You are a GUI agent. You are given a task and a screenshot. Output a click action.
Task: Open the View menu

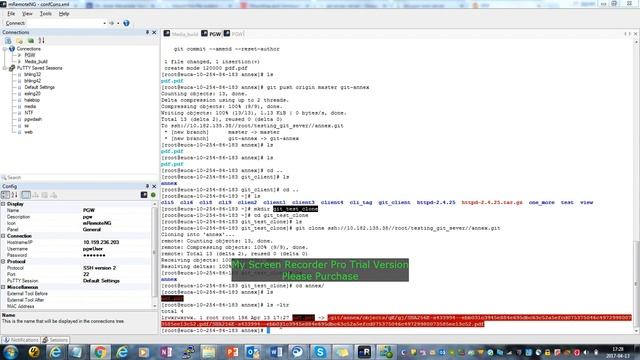[27, 13]
